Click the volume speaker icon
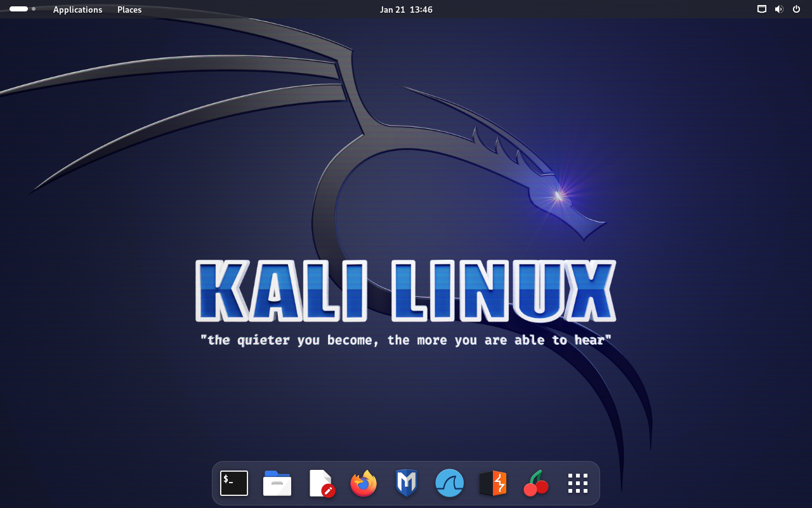This screenshot has height=508, width=812. coord(779,10)
